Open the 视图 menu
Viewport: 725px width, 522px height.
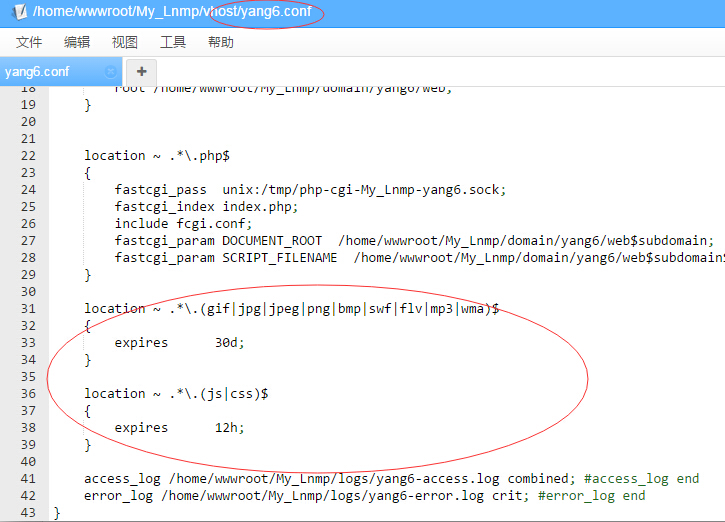[x=125, y=42]
